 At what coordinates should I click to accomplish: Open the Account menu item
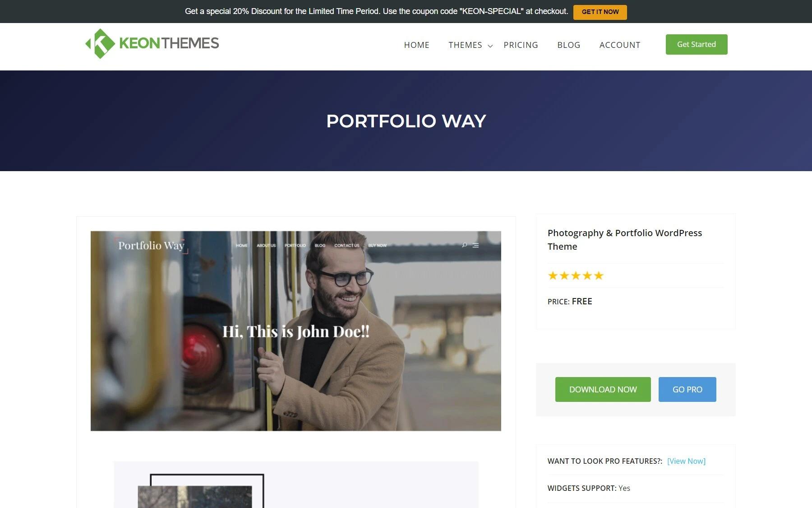(620, 45)
